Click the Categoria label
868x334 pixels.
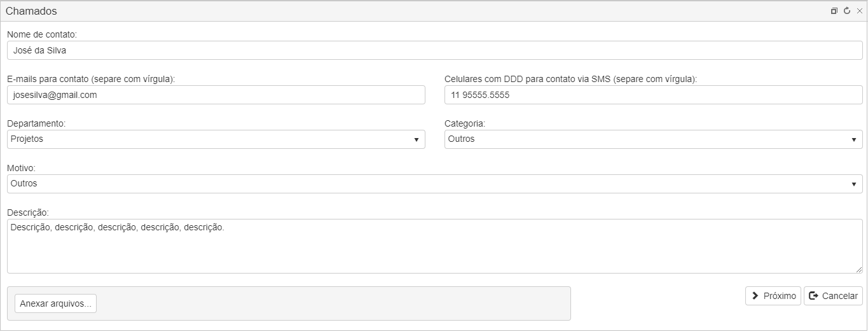465,123
